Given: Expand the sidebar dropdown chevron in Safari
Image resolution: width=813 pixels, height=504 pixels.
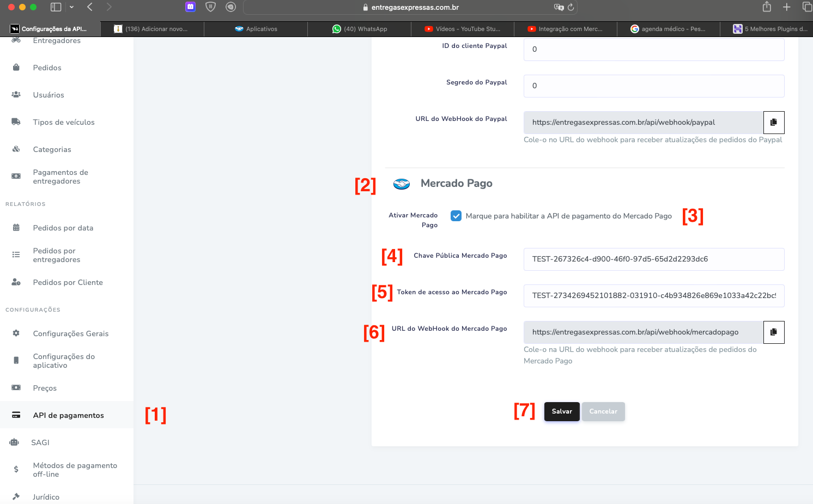Looking at the screenshot, I should 71,7.
